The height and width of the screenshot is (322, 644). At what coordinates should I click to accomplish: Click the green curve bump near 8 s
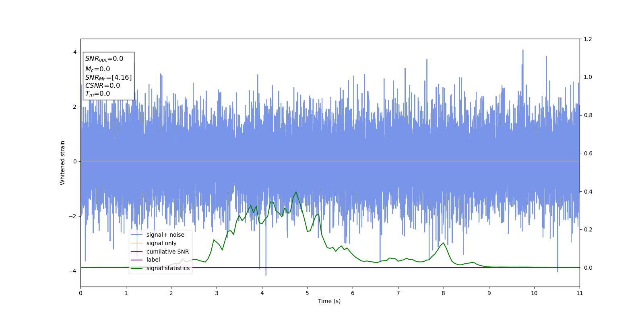point(443,243)
